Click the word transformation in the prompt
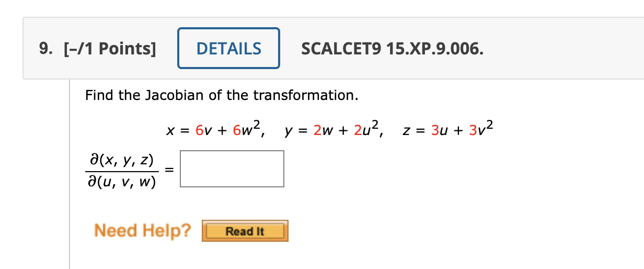The image size is (644, 269). point(306,95)
